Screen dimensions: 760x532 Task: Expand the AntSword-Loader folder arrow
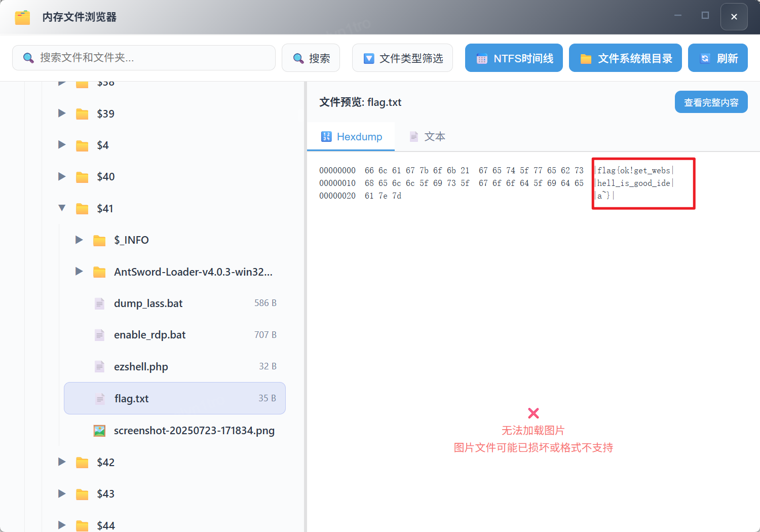tap(79, 272)
